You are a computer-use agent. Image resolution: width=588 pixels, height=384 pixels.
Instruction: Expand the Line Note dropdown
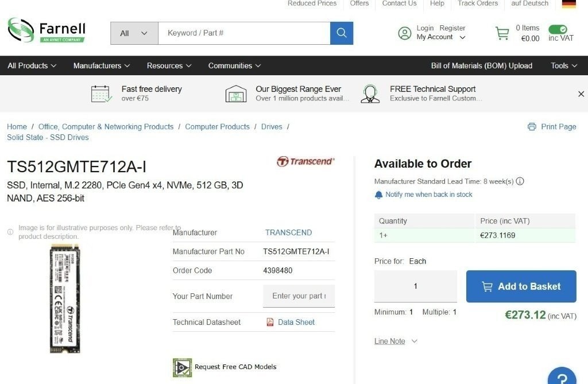click(395, 341)
